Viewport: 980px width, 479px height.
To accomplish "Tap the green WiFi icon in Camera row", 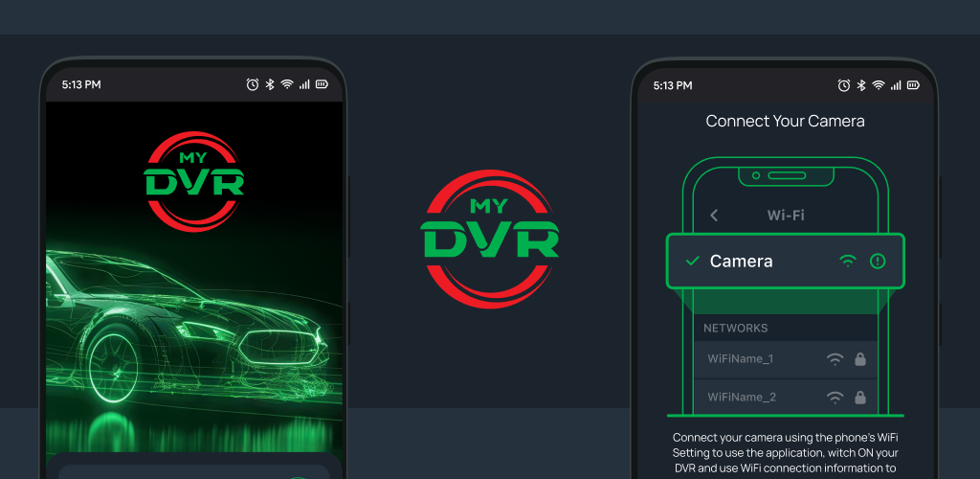I will pos(848,262).
